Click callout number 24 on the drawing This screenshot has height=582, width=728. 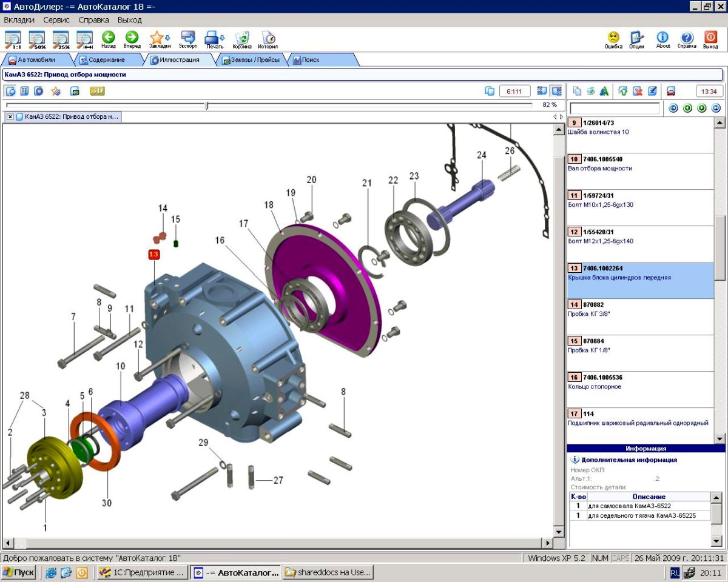(x=482, y=155)
